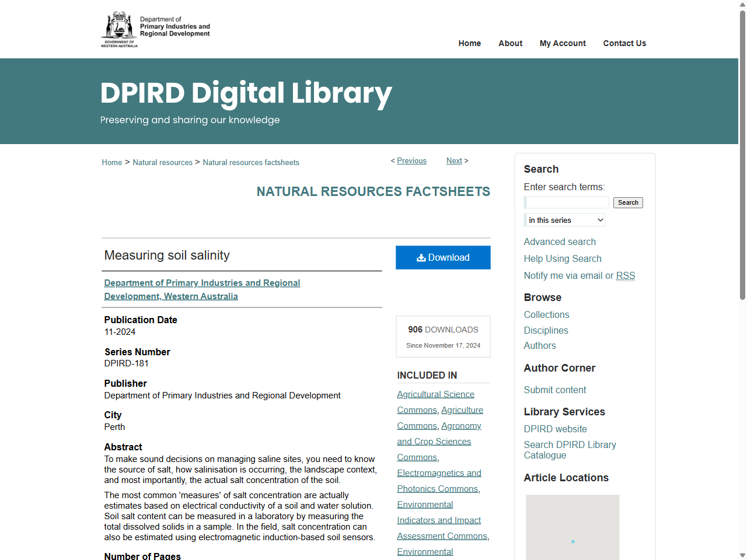Click the Advanced search link
747x560 pixels.
click(x=560, y=242)
